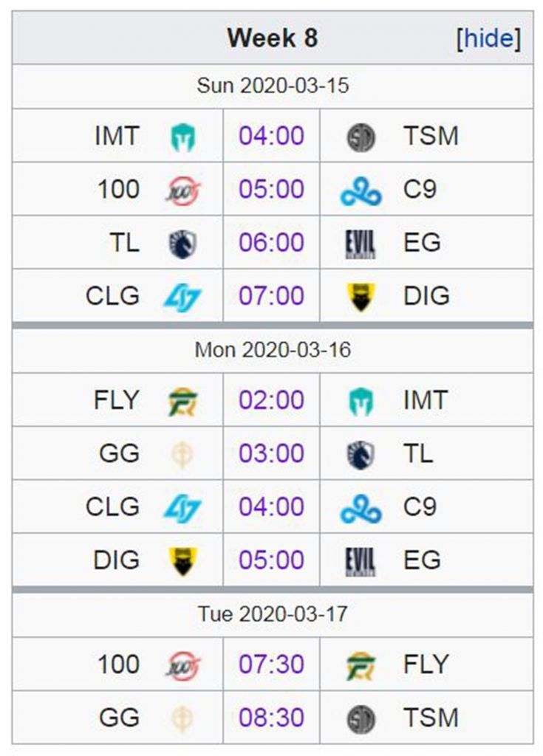Open the Monday 02:00 FLY vs IMT time link

pos(271,400)
